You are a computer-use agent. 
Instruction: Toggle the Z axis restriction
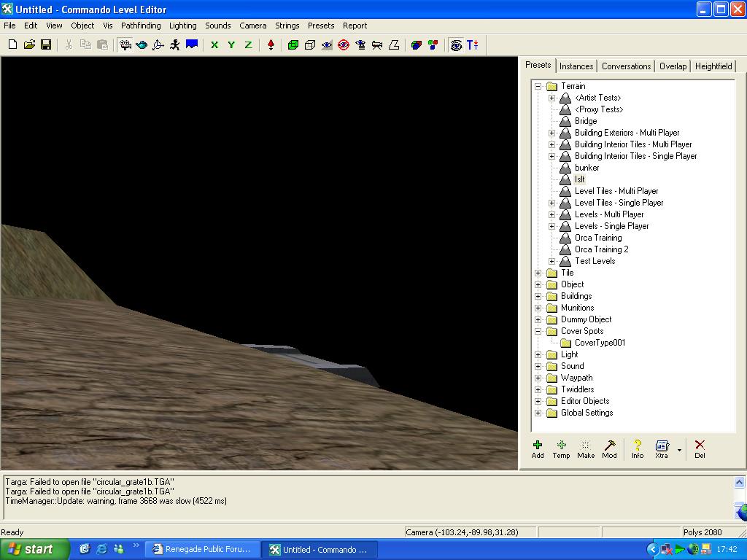[248, 44]
